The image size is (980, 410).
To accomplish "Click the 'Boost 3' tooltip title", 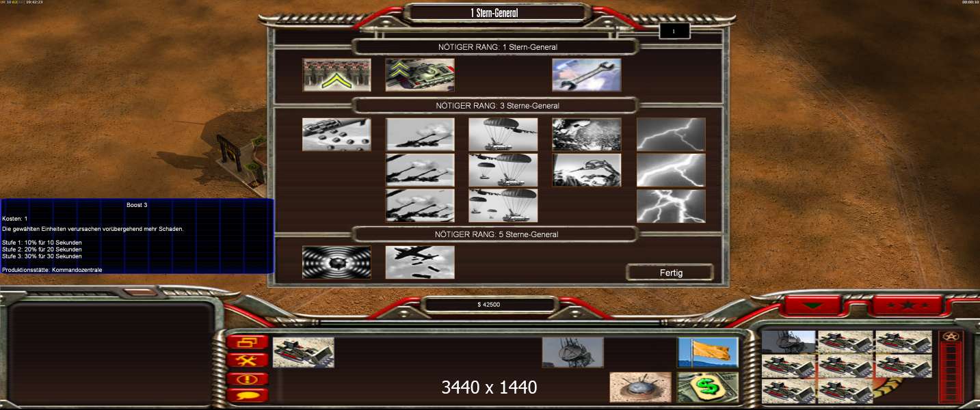I will [137, 205].
